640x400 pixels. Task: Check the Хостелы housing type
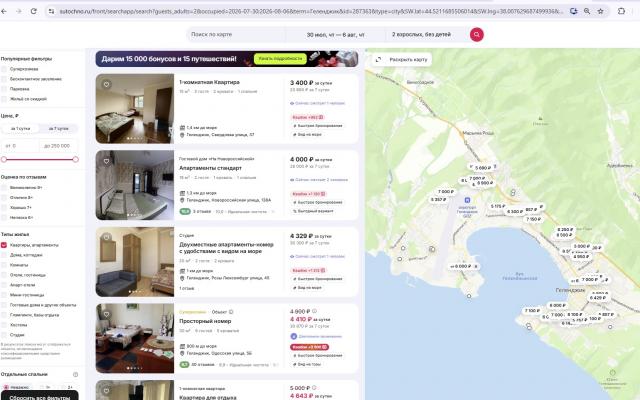point(4,325)
